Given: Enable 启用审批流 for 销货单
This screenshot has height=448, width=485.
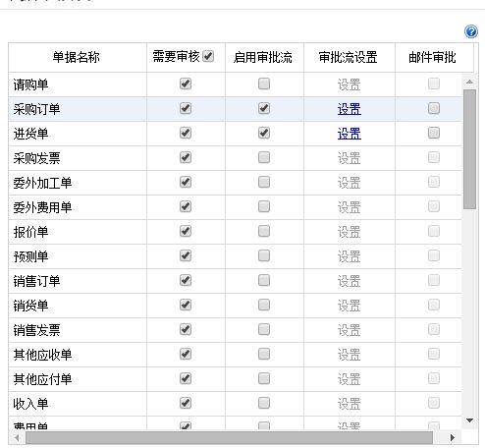Looking at the screenshot, I should [x=264, y=305].
